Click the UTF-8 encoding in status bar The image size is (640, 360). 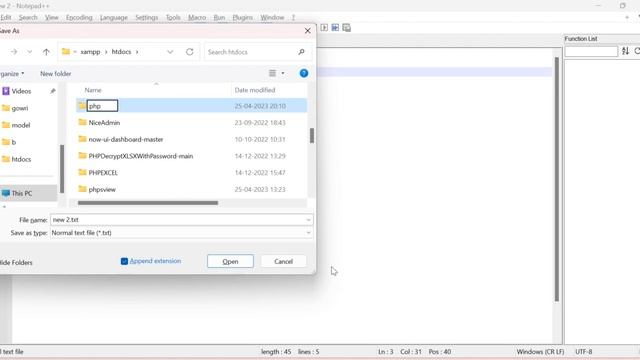(x=584, y=351)
